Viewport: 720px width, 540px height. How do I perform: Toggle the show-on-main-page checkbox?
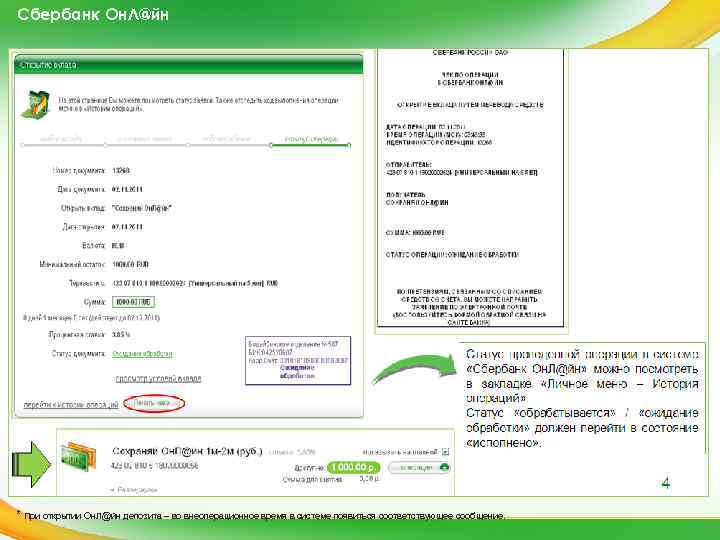click(x=445, y=452)
